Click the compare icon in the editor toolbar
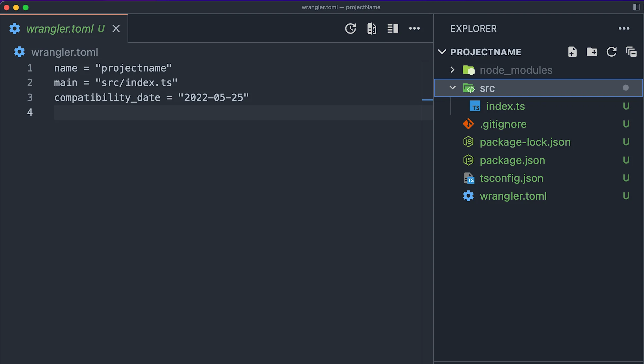Screen dimensions: 644x364 pos(371,28)
